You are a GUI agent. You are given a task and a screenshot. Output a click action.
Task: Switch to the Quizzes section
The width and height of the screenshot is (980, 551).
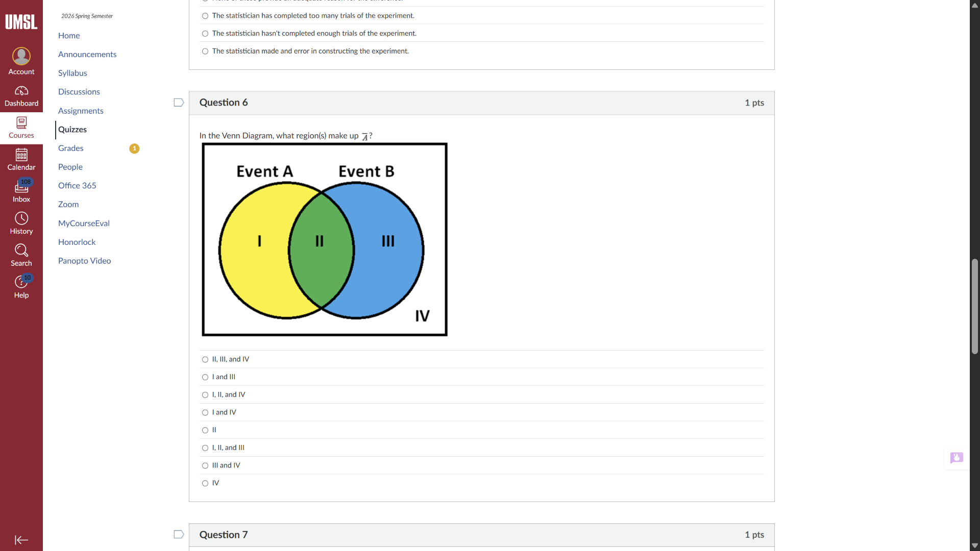tap(72, 130)
